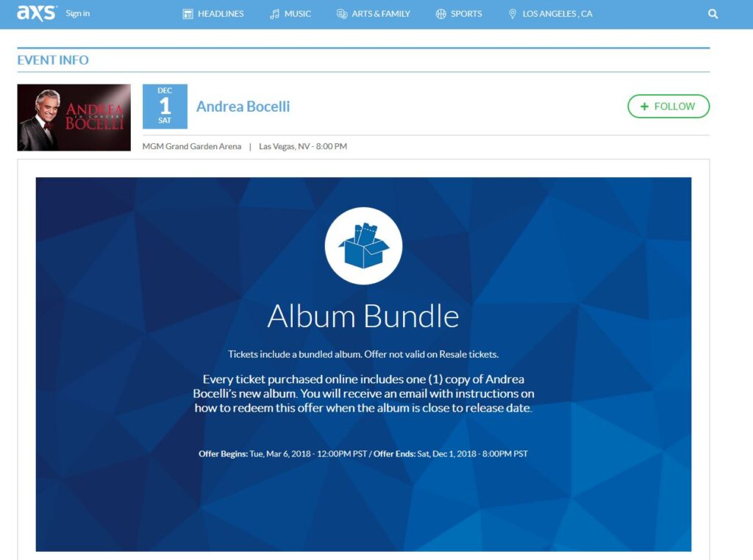The image size is (753, 560).
Task: Click the Sports basketball icon
Action: coord(441,14)
